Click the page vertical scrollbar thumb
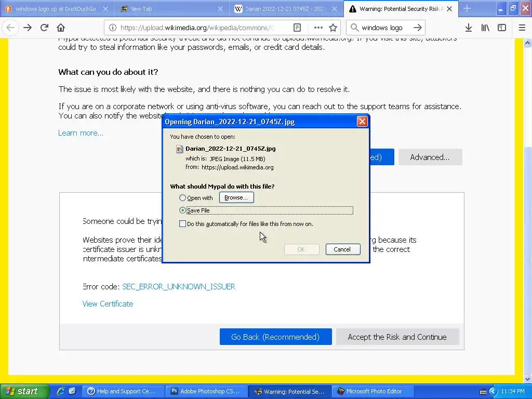The height and width of the screenshot is (399, 532). tap(527, 261)
